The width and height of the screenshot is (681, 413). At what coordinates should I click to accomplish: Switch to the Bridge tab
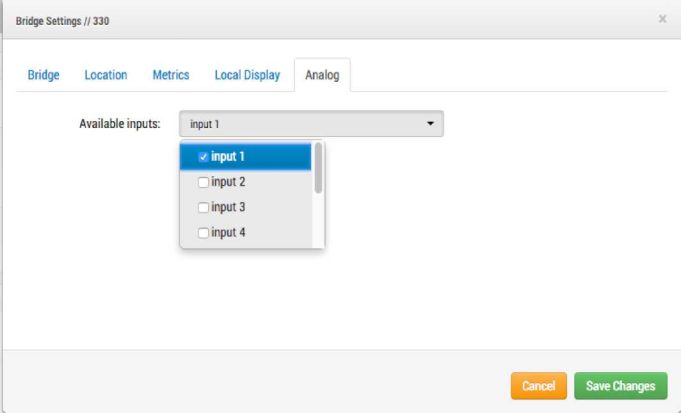tap(43, 75)
